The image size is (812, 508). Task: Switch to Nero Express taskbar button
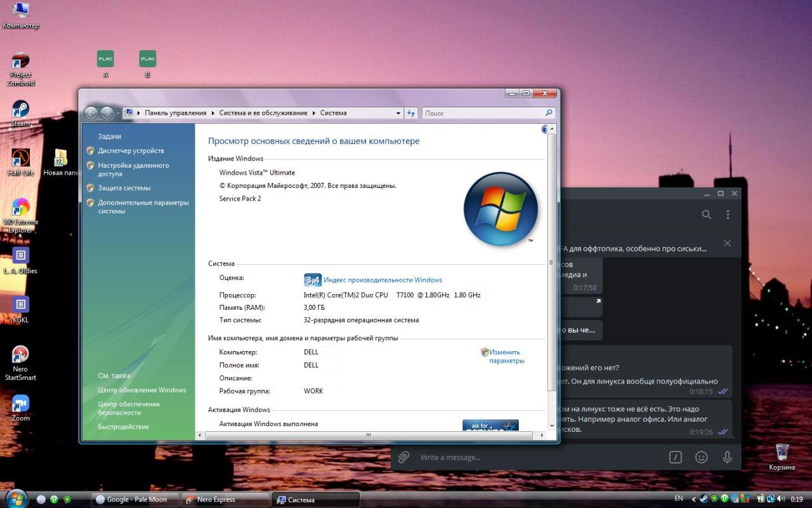[x=225, y=500]
